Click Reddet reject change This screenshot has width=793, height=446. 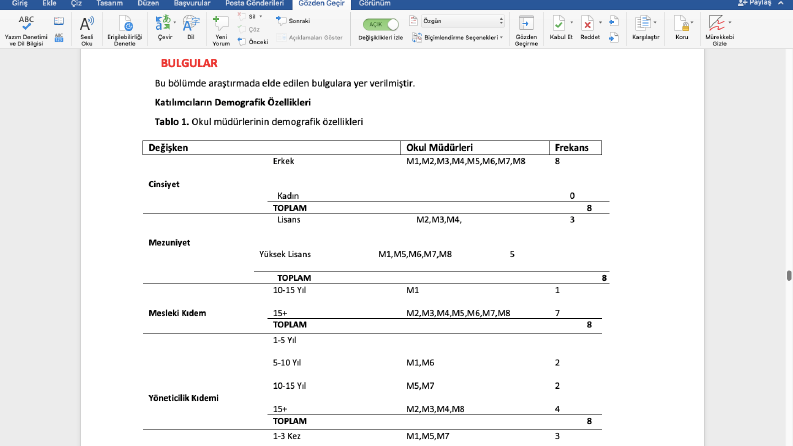click(x=588, y=28)
